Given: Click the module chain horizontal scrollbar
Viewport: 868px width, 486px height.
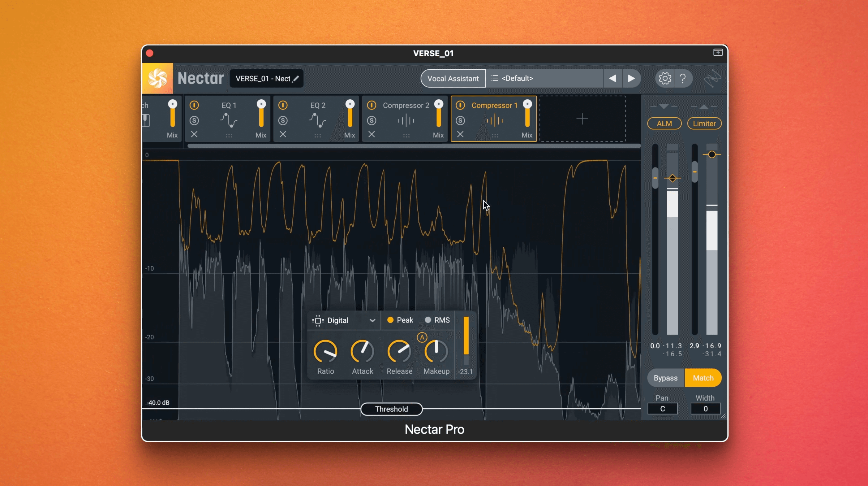Looking at the screenshot, I should click(x=414, y=146).
